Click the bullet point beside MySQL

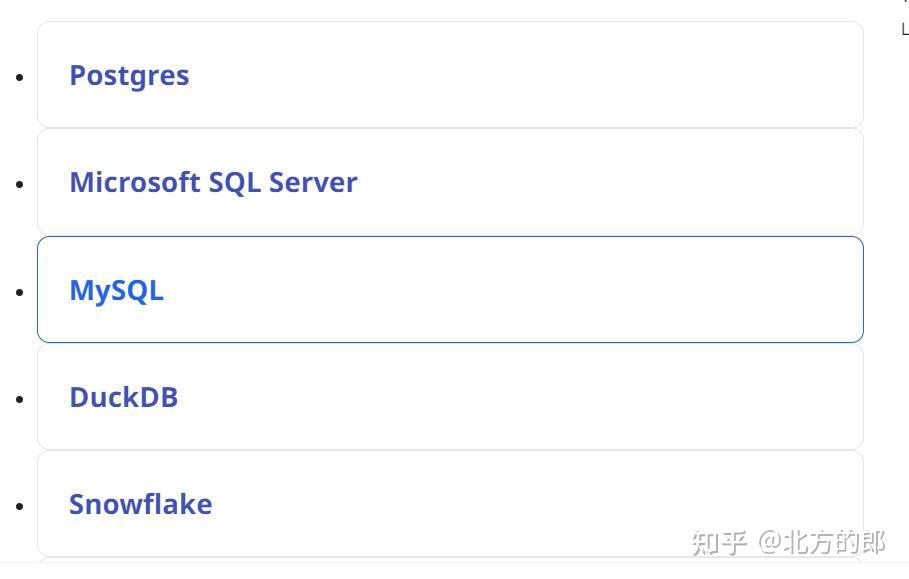[x=20, y=292]
